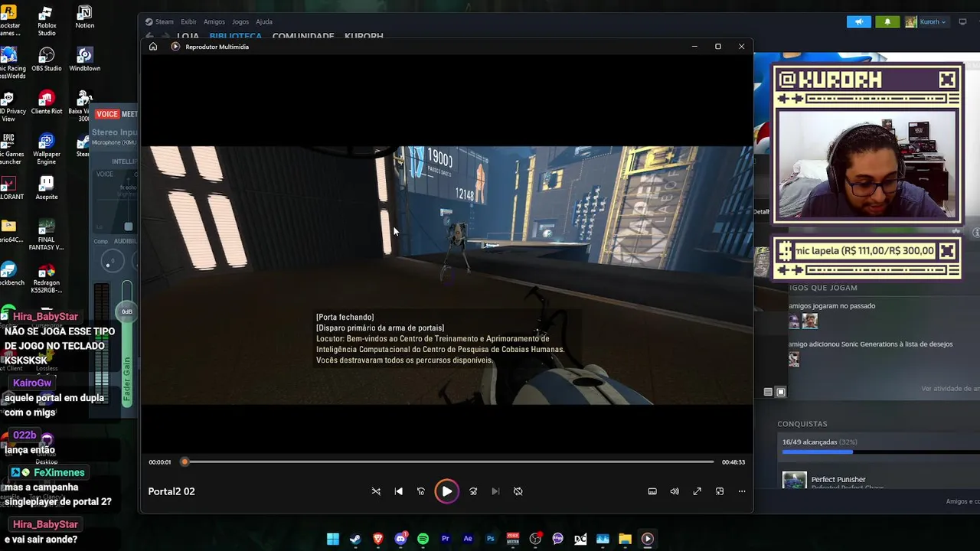Open the OBS Studio desktop shortcut

coord(47,60)
